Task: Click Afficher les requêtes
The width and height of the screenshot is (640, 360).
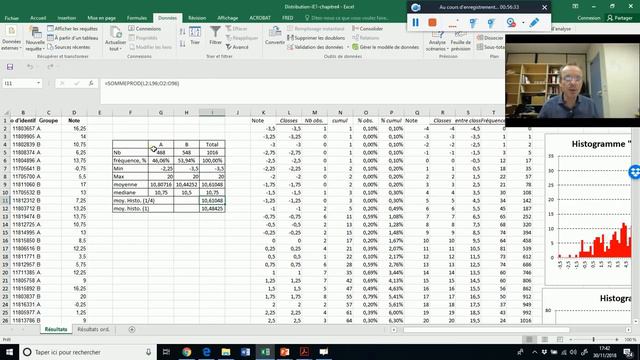Action: pyautogui.click(x=73, y=29)
